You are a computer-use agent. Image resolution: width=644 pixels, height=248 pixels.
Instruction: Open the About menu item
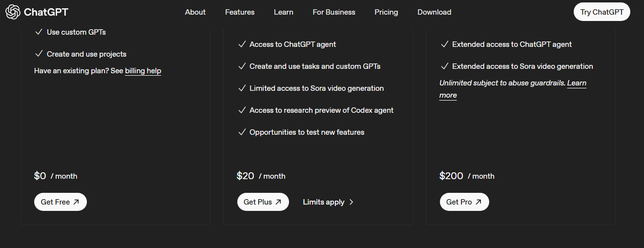point(195,12)
